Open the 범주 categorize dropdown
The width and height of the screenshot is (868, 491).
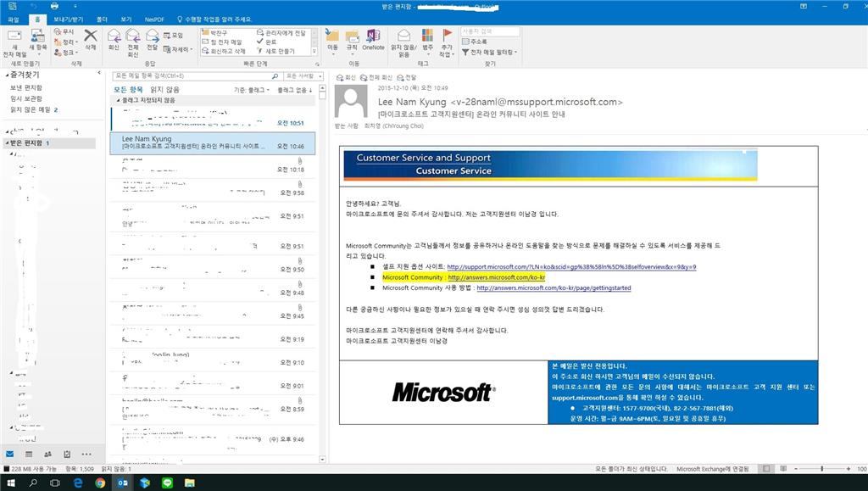tap(428, 42)
